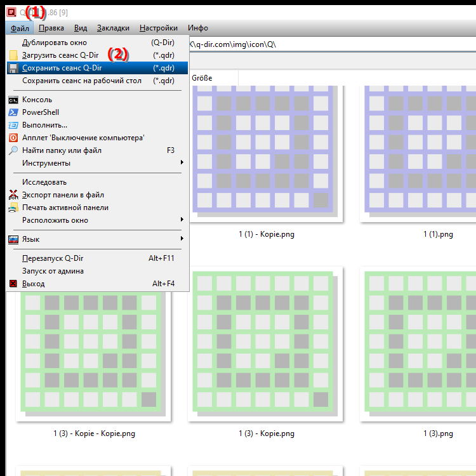
Task: Click the Größe column header
Action: [x=214, y=78]
